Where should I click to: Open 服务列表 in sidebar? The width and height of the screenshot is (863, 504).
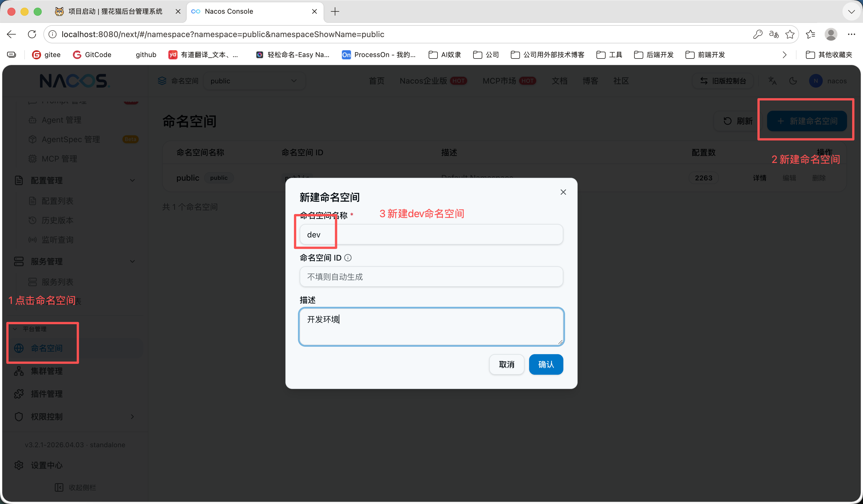click(57, 282)
